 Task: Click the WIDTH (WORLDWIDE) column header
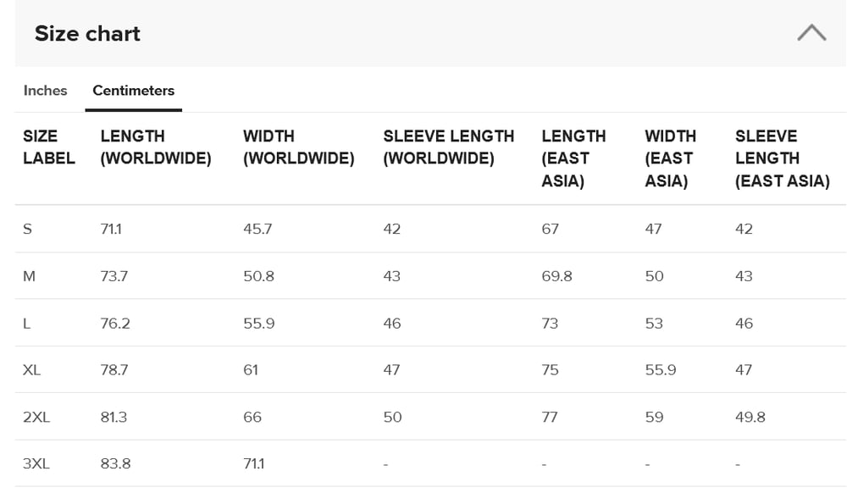click(299, 147)
